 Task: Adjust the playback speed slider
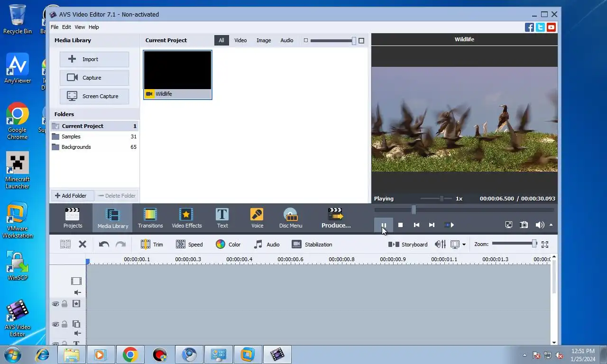(441, 199)
